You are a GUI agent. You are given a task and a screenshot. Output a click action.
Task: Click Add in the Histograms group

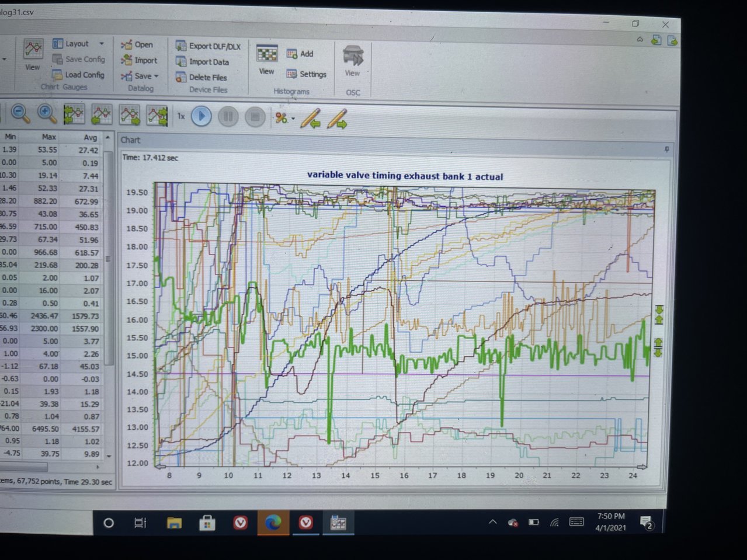tap(300, 54)
